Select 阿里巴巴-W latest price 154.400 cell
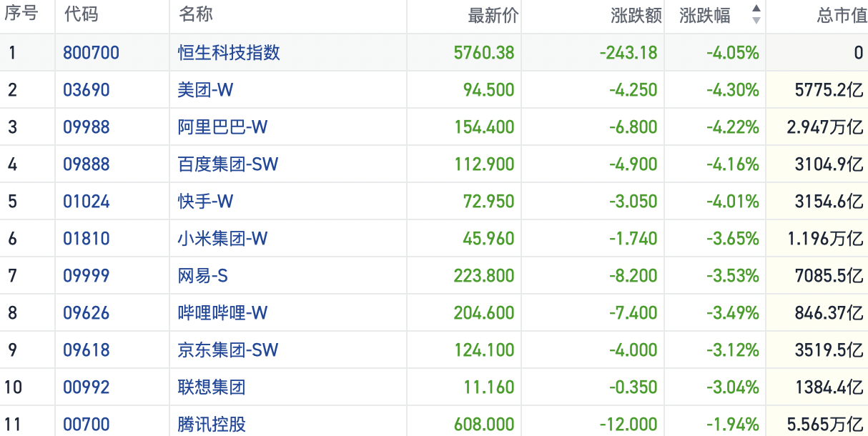The height and width of the screenshot is (436, 868). [x=484, y=127]
